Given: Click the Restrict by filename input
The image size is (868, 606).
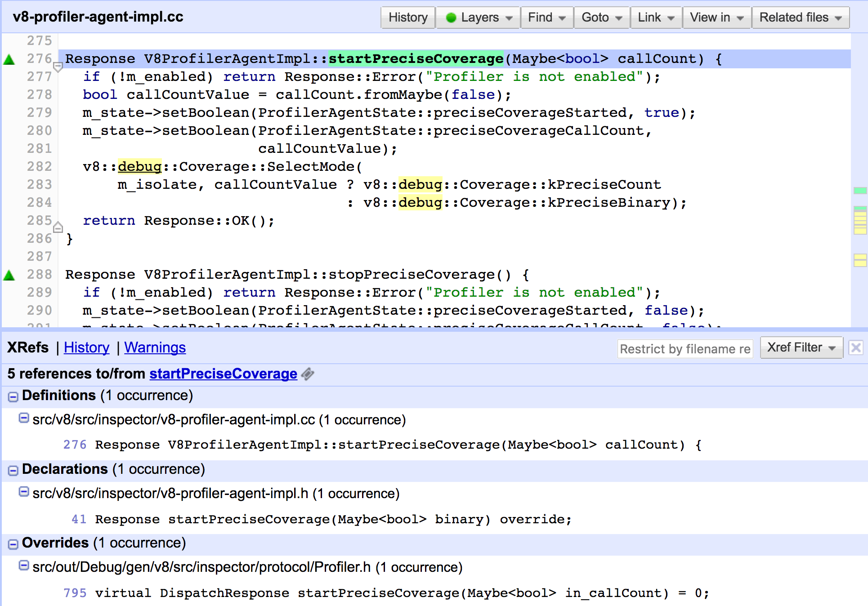Looking at the screenshot, I should pos(685,349).
